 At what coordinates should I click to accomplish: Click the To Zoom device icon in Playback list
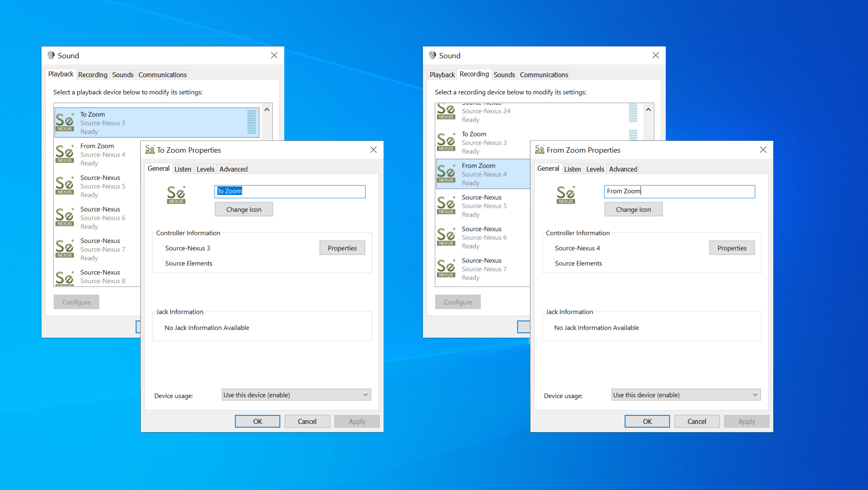(x=65, y=122)
